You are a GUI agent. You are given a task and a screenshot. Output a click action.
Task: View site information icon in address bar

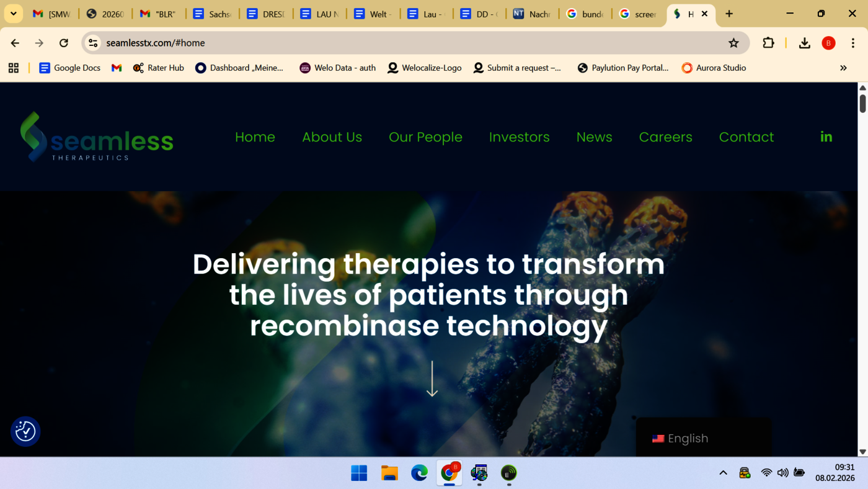(94, 43)
